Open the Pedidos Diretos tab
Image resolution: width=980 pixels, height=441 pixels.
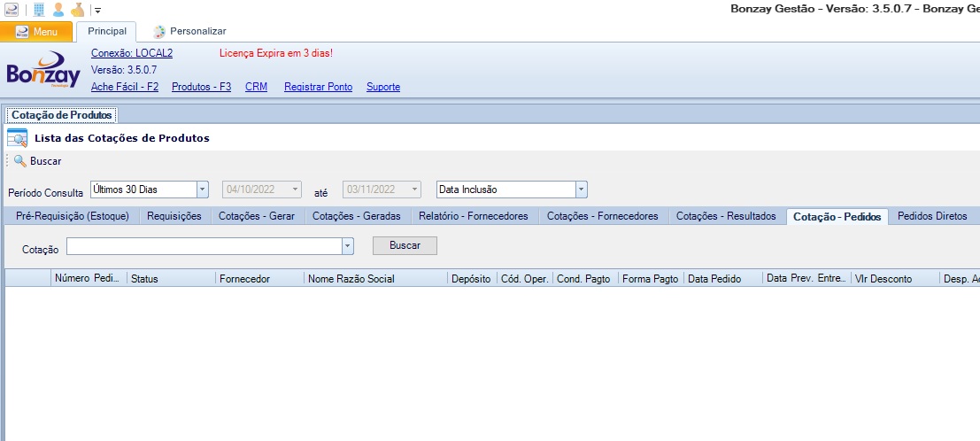[x=932, y=216]
